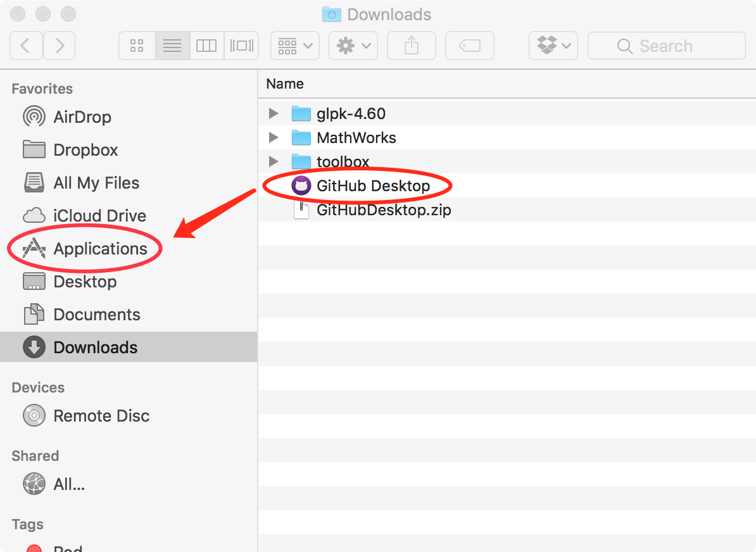Click the Shared section header
Viewport: 756px width, 552px height.
35,456
